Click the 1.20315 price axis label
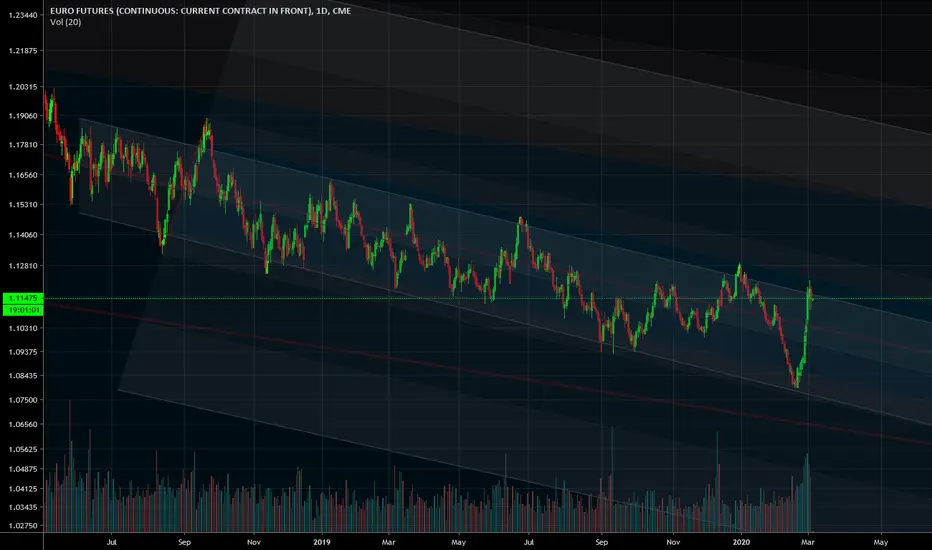The height and width of the screenshot is (550, 932). [23, 87]
